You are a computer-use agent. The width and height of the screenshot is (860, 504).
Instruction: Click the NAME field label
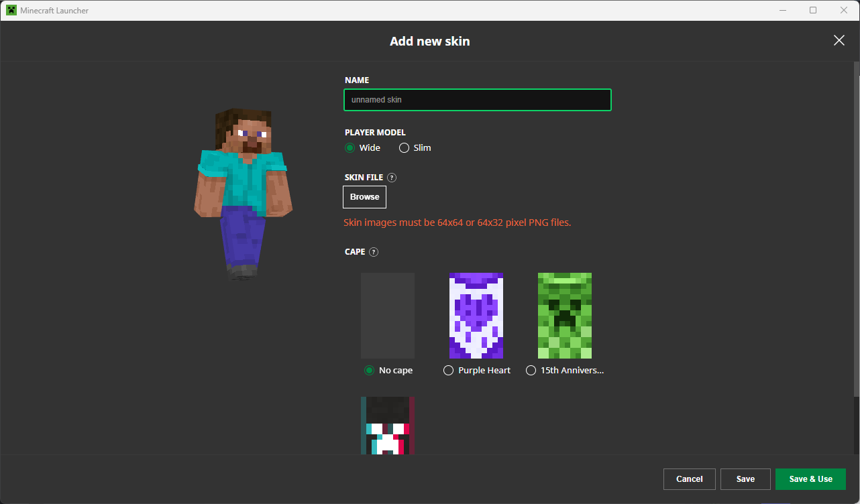(357, 80)
